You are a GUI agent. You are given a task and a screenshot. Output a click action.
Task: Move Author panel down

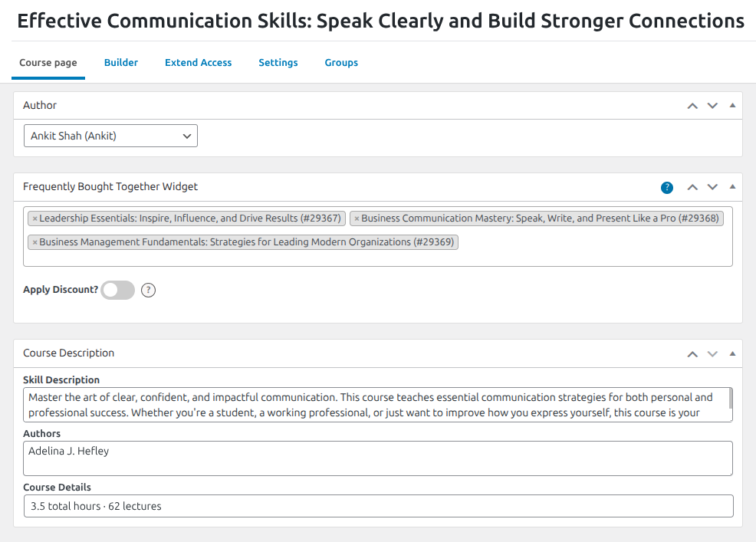tap(712, 106)
